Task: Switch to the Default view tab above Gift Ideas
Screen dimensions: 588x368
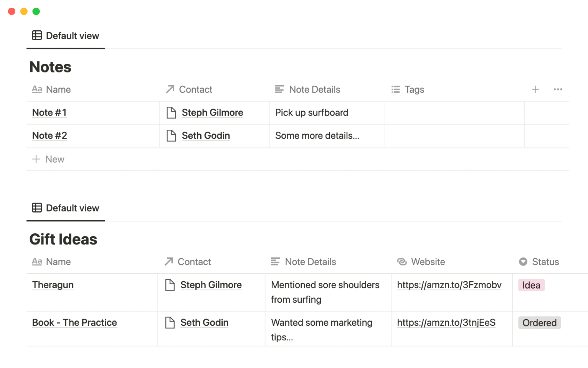Action: 72,208
